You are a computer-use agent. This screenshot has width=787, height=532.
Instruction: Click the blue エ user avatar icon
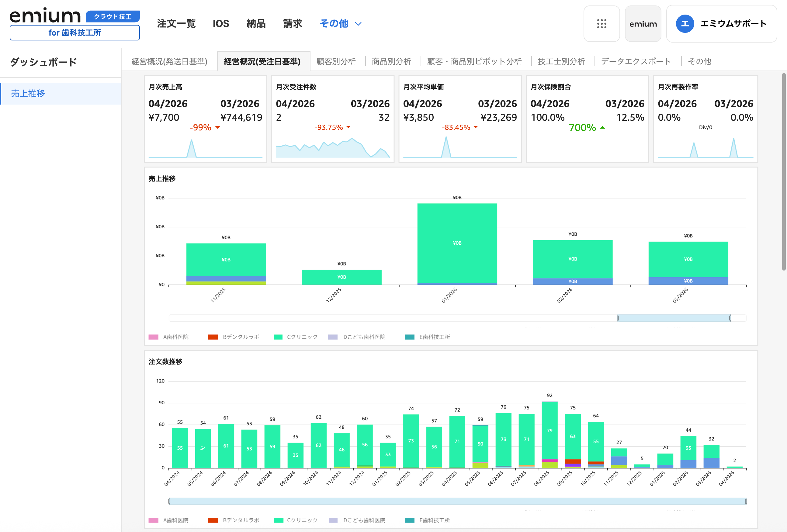pos(685,24)
